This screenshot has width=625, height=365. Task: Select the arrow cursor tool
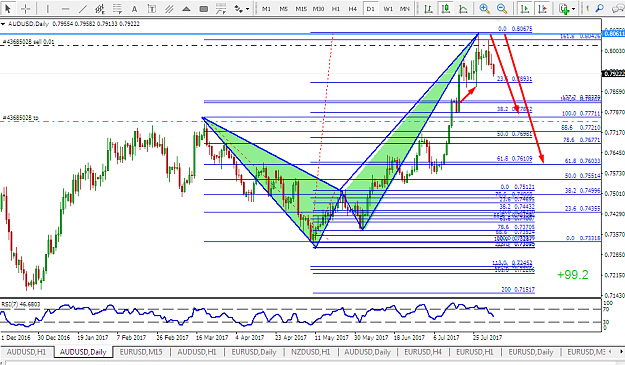tap(8, 8)
